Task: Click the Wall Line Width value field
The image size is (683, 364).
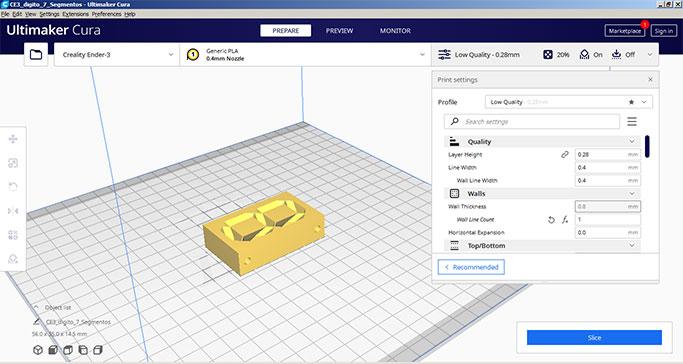Action: pyautogui.click(x=608, y=181)
